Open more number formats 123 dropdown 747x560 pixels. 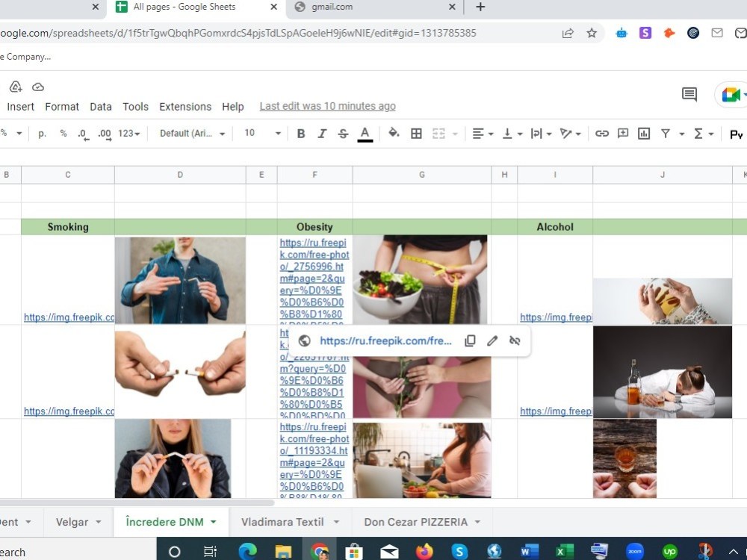pos(129,134)
